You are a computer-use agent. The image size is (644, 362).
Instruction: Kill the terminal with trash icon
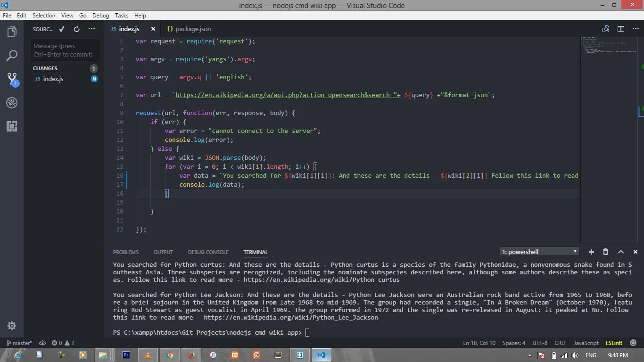coord(606,252)
